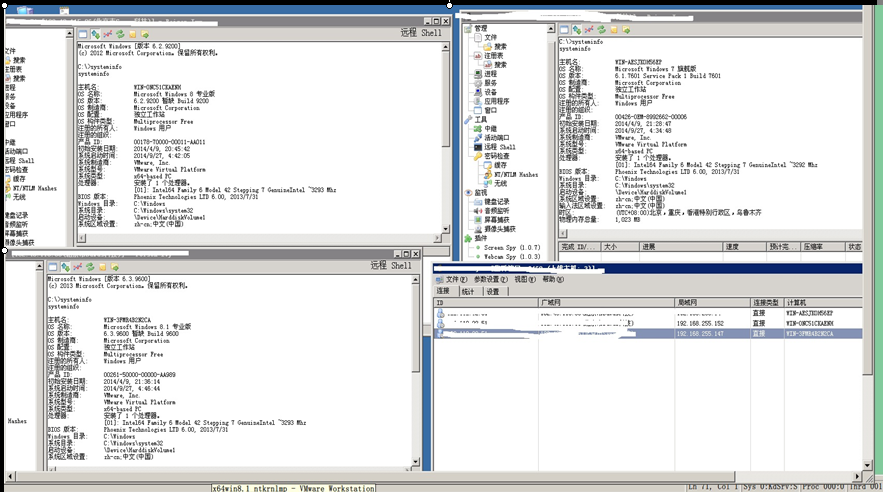Image resolution: width=883 pixels, height=492 pixels.
Task: Click the green refresh icon in Windows 7 shell toolbar
Action: pyautogui.click(x=601, y=29)
